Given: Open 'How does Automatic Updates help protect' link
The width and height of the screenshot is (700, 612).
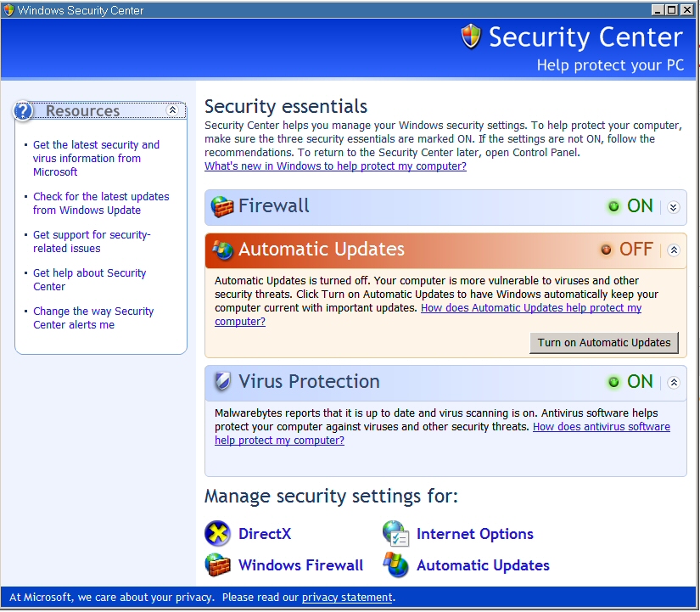Looking at the screenshot, I should pyautogui.click(x=531, y=308).
